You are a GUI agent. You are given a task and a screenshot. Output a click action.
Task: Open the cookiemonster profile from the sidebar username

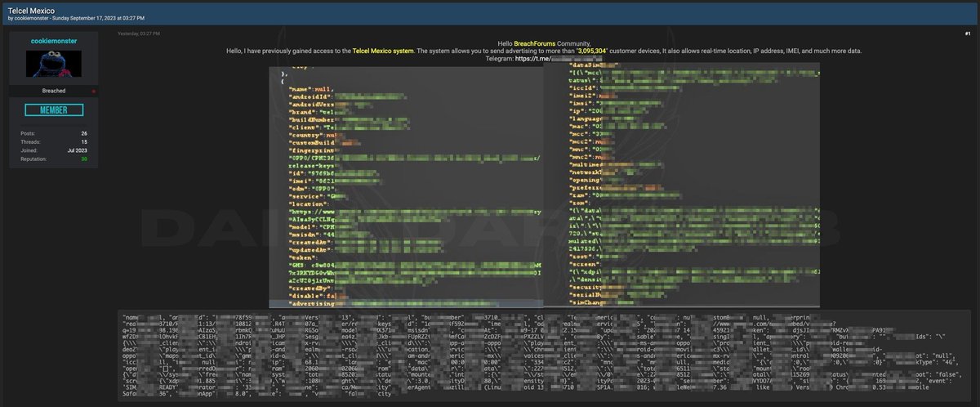[x=53, y=40]
